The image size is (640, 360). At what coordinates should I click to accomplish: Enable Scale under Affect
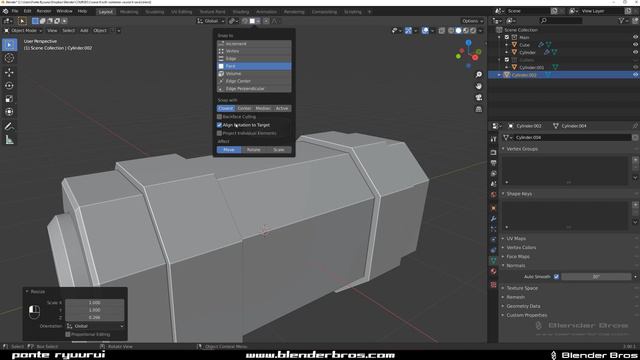[279, 150]
